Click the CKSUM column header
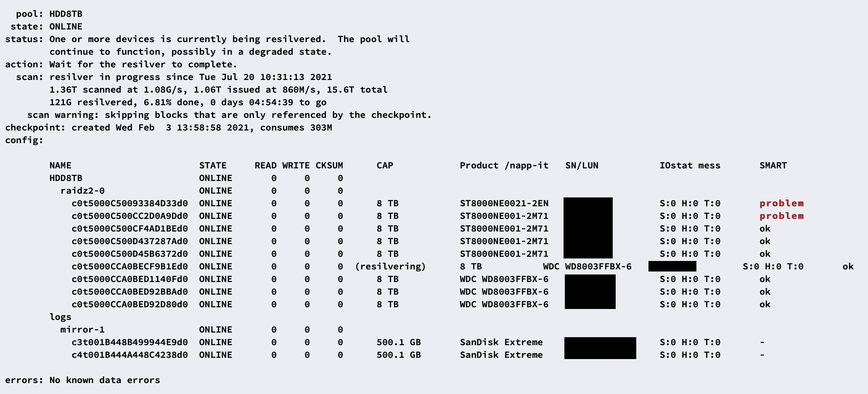 [x=329, y=165]
